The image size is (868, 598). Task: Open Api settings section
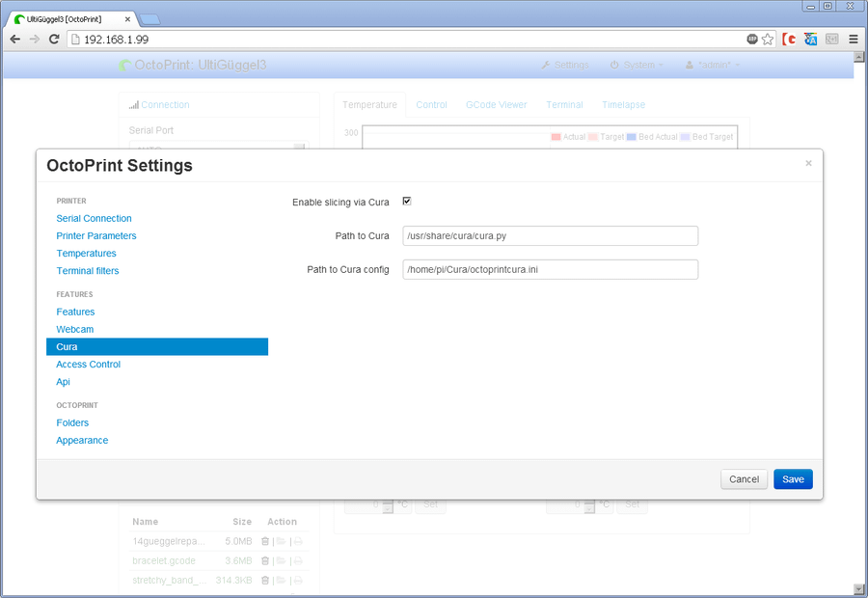[63, 382]
